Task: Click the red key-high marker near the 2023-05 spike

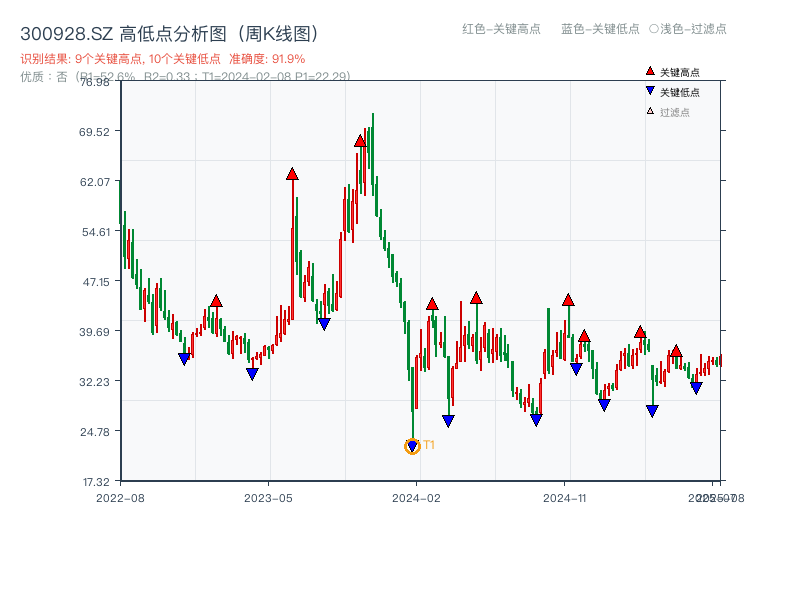Action: (x=291, y=172)
